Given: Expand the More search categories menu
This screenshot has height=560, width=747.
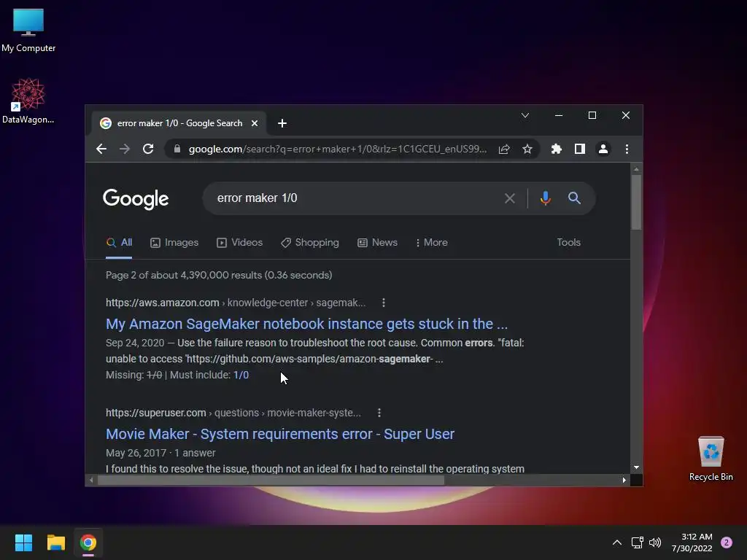Looking at the screenshot, I should [x=431, y=242].
